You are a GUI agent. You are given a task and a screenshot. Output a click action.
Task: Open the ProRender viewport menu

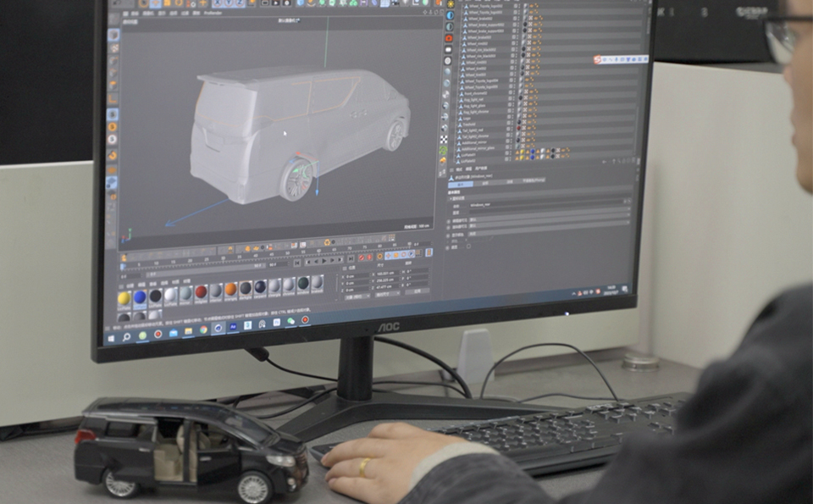point(213,13)
